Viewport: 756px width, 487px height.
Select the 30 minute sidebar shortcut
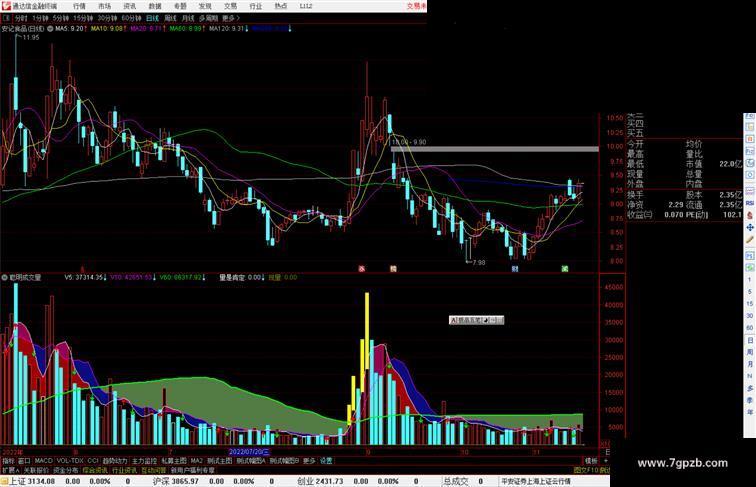[x=750, y=316]
